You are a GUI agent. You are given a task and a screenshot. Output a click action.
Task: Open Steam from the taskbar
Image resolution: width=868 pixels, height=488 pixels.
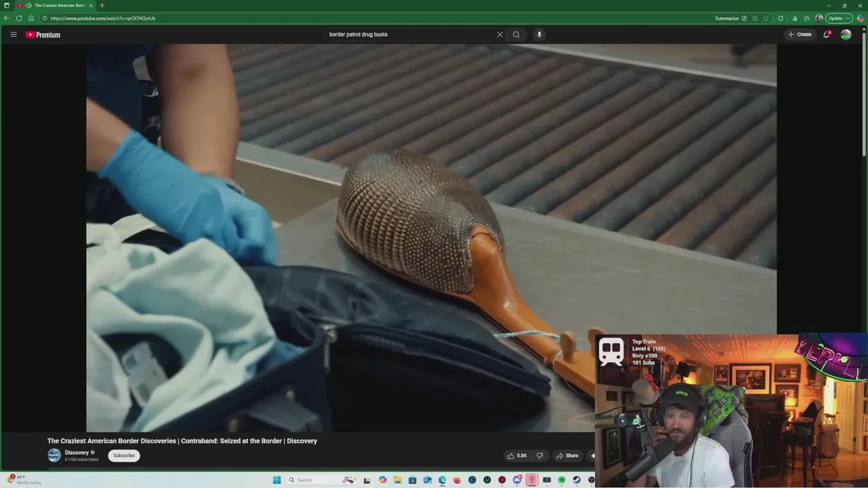click(576, 480)
